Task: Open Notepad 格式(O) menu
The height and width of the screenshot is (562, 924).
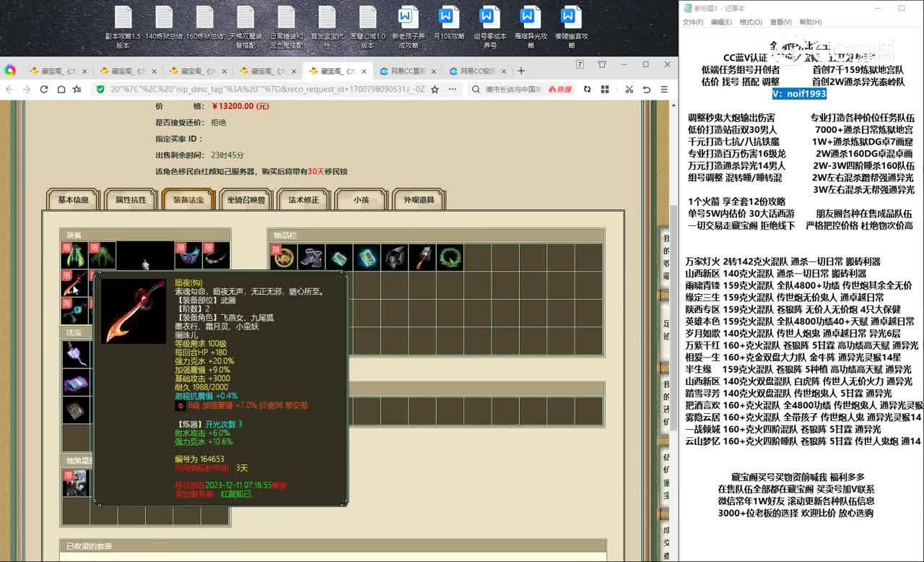Action: click(x=751, y=22)
